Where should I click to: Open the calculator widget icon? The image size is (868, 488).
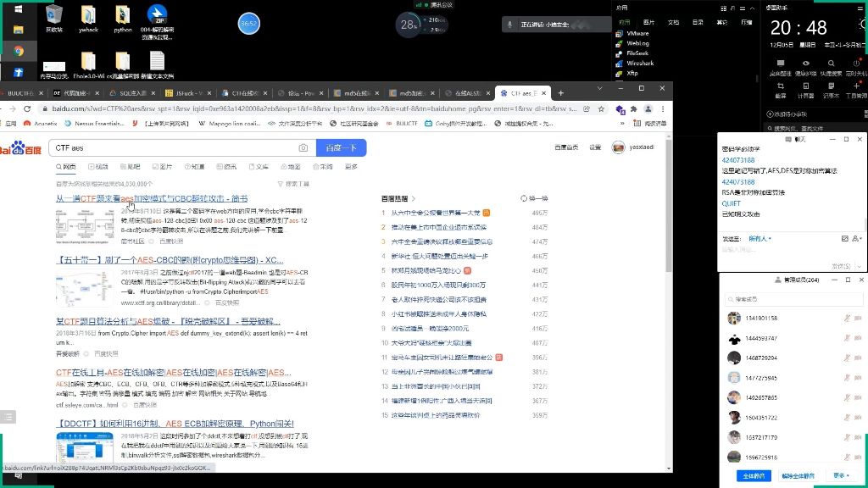pos(806,90)
